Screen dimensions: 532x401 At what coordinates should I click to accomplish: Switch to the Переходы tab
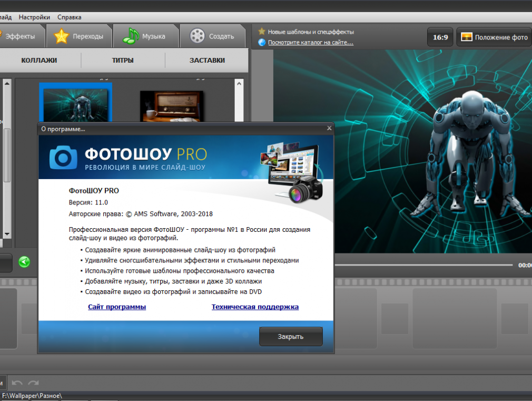click(x=79, y=36)
